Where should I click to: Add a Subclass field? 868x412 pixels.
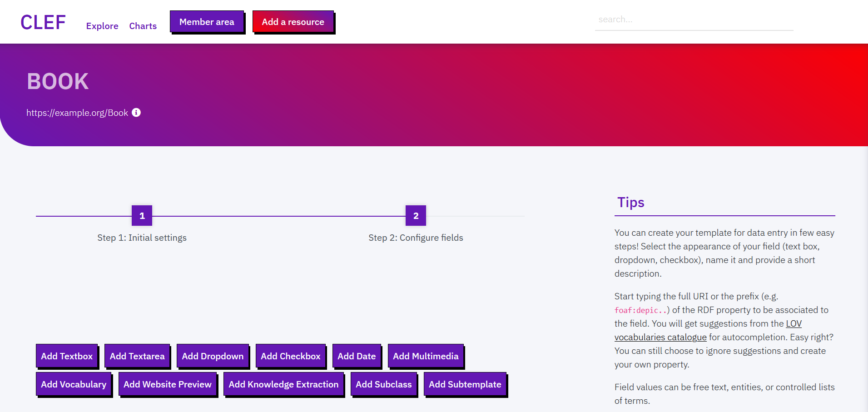pos(384,384)
